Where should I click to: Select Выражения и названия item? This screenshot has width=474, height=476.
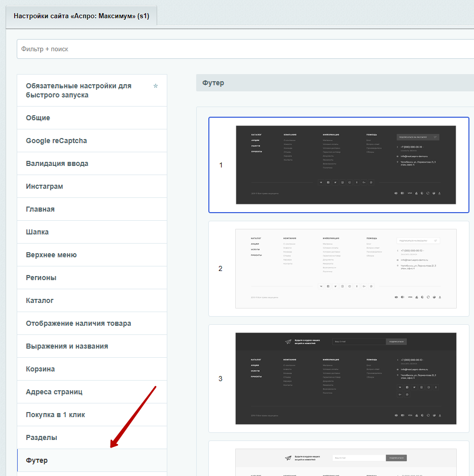92,346
